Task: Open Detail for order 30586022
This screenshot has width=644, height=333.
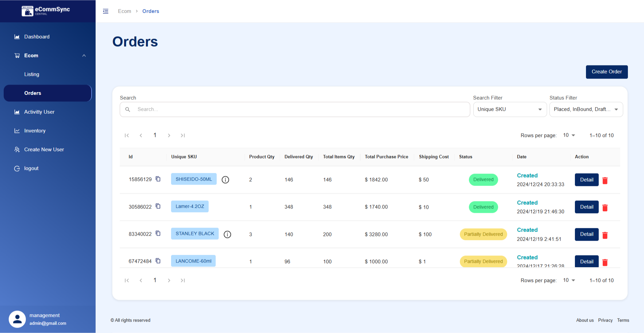Action: click(x=587, y=207)
